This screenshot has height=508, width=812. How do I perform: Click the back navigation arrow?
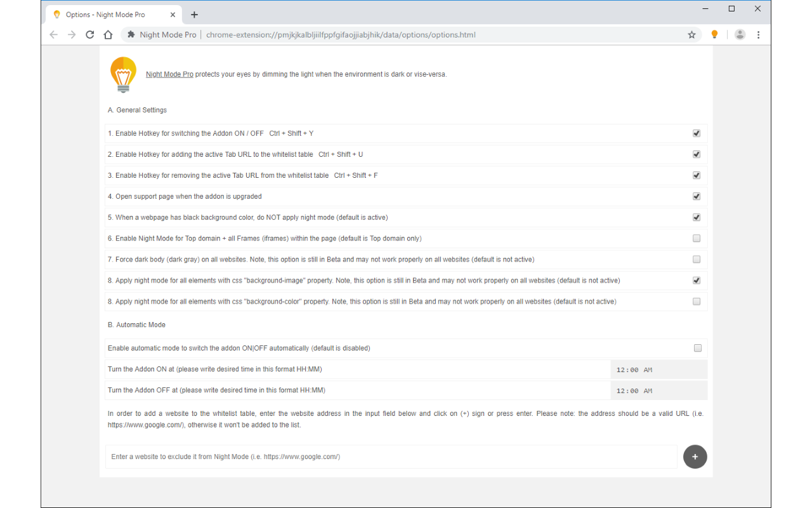click(x=53, y=35)
